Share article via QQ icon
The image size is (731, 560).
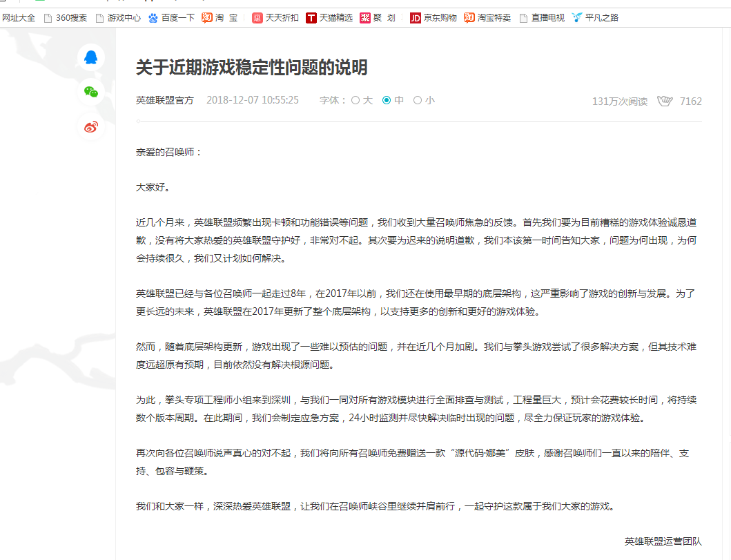tap(90, 57)
